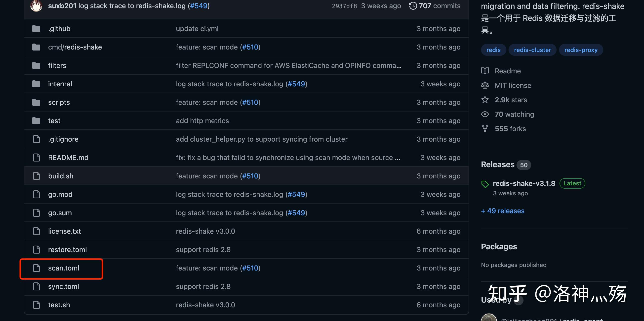This screenshot has width=644, height=321.
Task: Open the filters folder
Action: pos(57,66)
